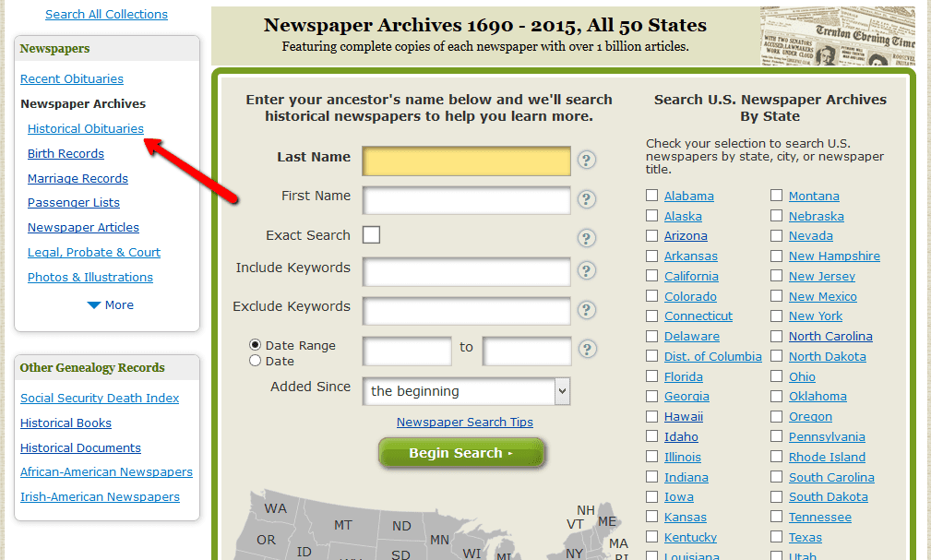Viewport: 931px width, 560px height.
Task: Tick the Illinois checkbox
Action: (652, 457)
